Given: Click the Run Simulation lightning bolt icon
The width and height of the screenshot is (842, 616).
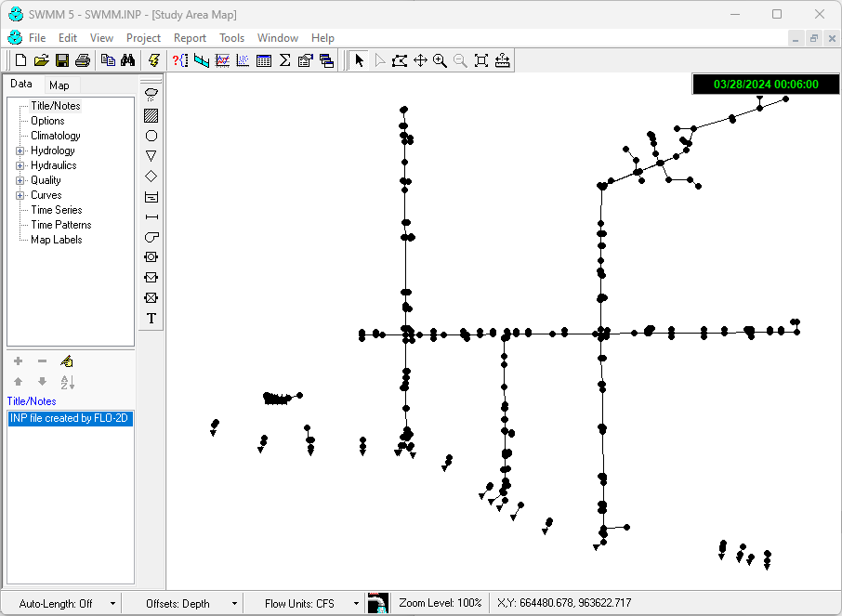Looking at the screenshot, I should point(153,60).
